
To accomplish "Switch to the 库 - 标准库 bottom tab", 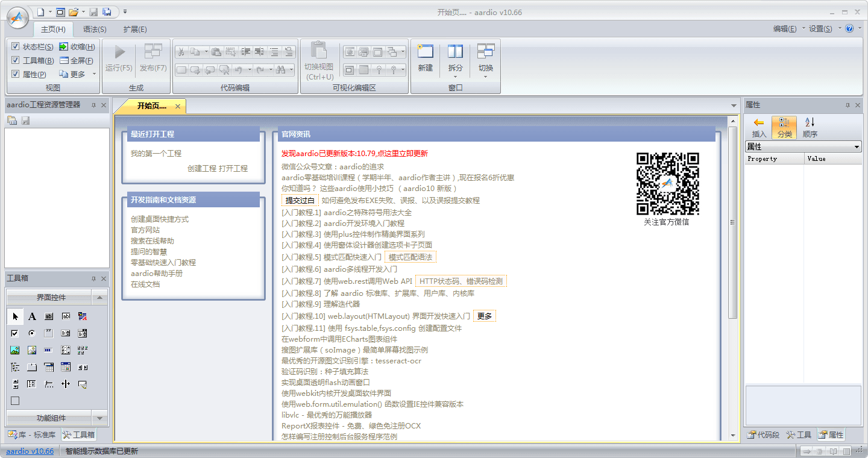I will coord(32,434).
